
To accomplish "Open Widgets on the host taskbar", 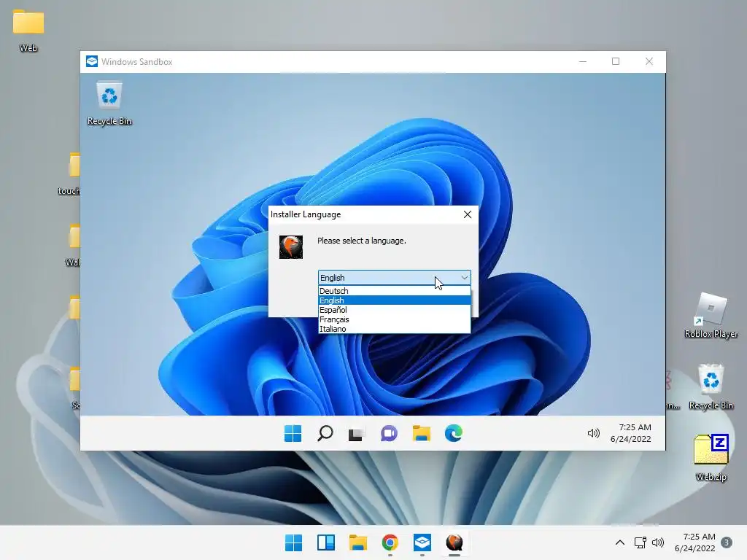I will point(326,542).
